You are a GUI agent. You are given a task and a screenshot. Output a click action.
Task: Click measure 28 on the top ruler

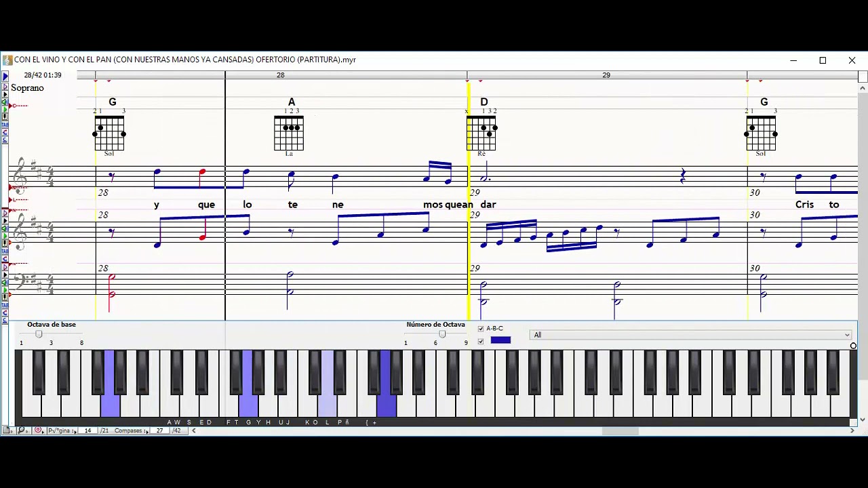tap(280, 75)
